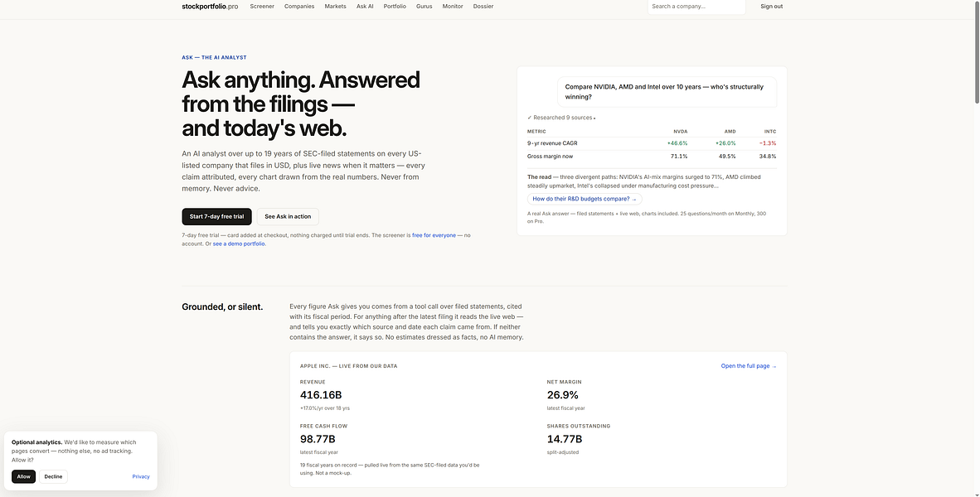980x497 pixels.
Task: Select the R&D budgets compare suggestion chip
Action: pos(585,199)
